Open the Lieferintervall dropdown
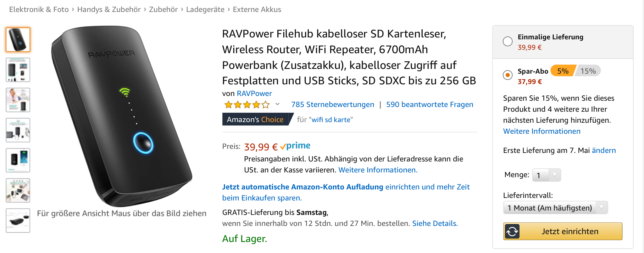 [x=555, y=208]
